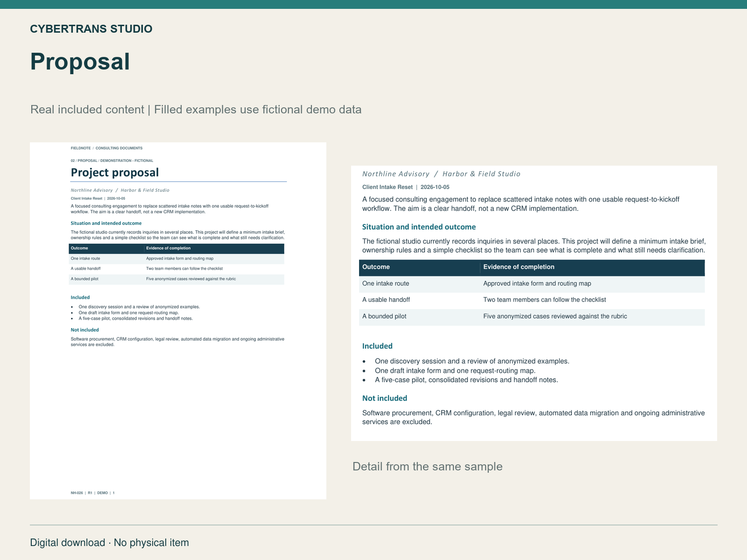The image size is (747, 560).
Task: Select the 'Project proposal' title on the page preview
Action: coord(115,173)
